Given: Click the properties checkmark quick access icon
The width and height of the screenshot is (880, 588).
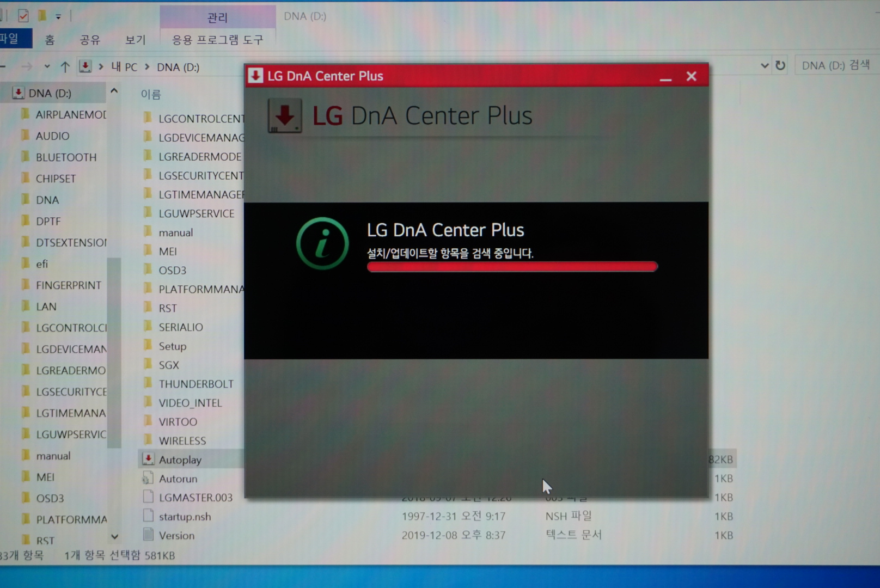Looking at the screenshot, I should click(23, 16).
